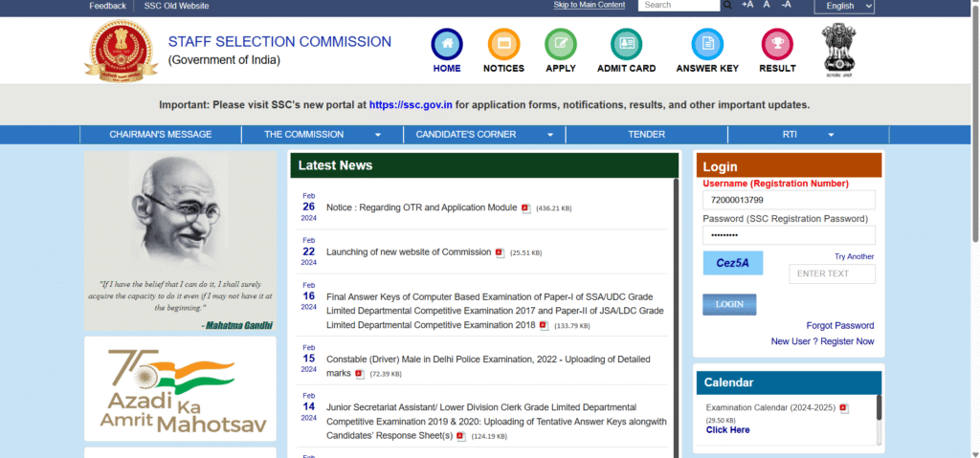Screen dimensions: 980x458
Task: Open the APPLY icon
Action: pos(561,44)
